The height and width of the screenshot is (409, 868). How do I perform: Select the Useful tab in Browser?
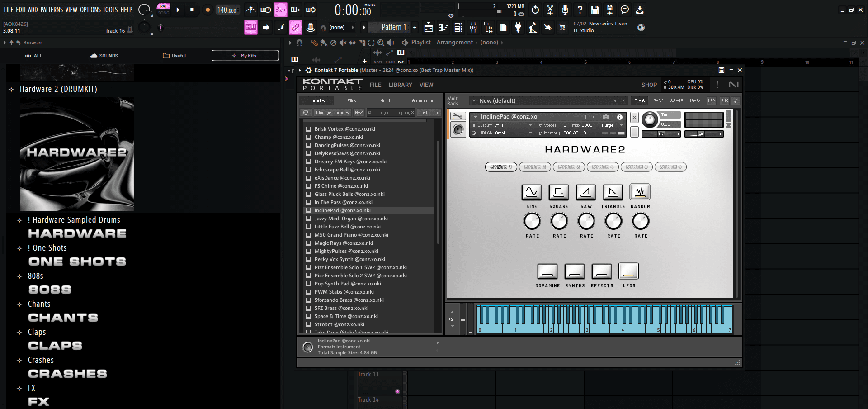coord(174,56)
